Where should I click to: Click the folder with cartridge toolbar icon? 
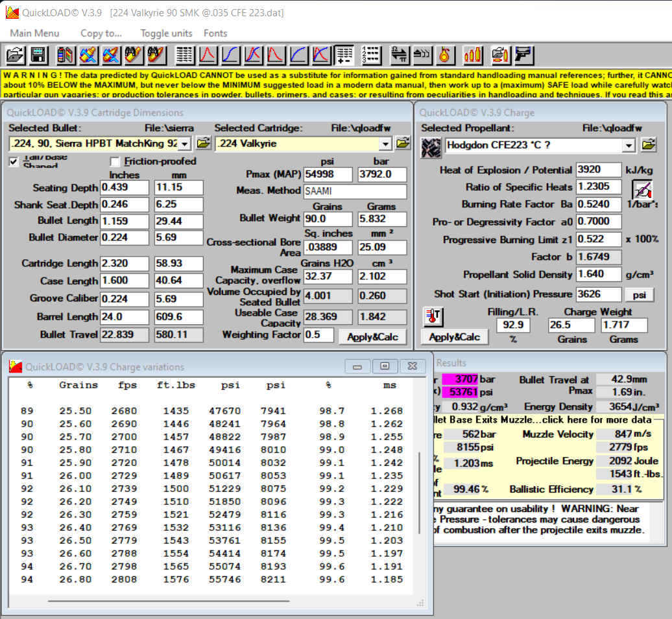point(500,55)
